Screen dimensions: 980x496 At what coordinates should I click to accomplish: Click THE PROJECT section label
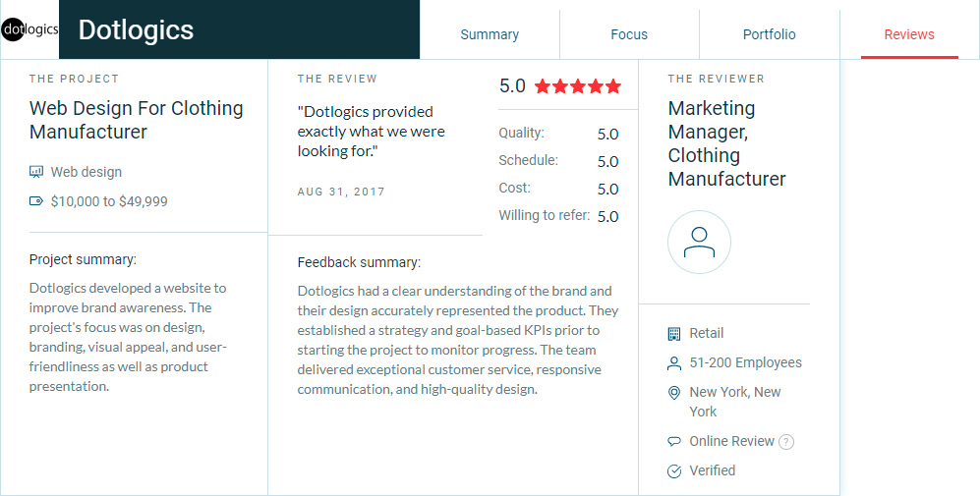74,79
